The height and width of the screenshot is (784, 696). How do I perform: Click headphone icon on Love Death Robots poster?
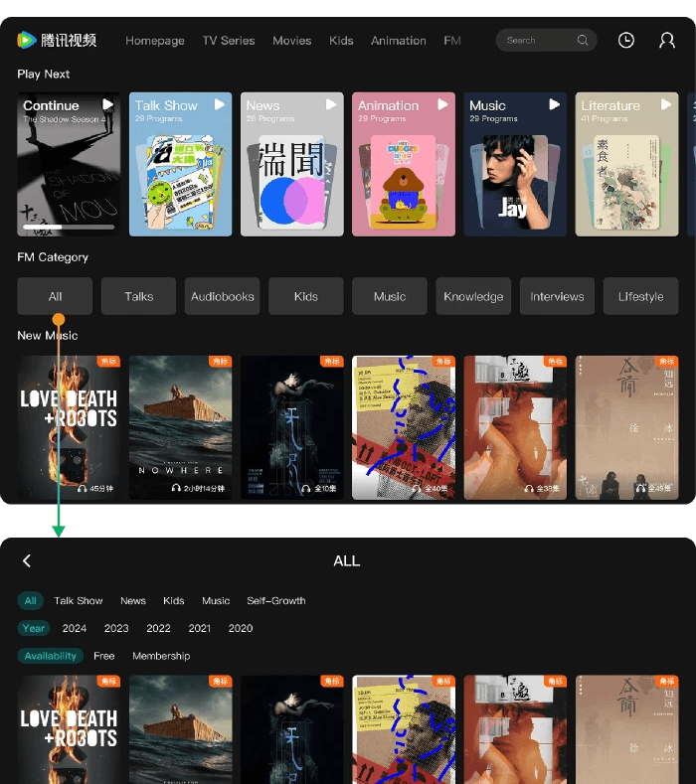(82, 488)
